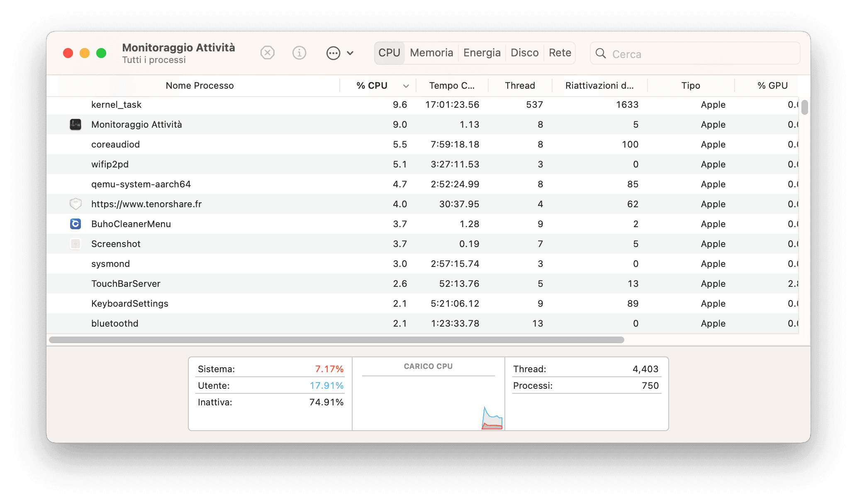Click the horizontal scrollbar under process list

coord(336,340)
